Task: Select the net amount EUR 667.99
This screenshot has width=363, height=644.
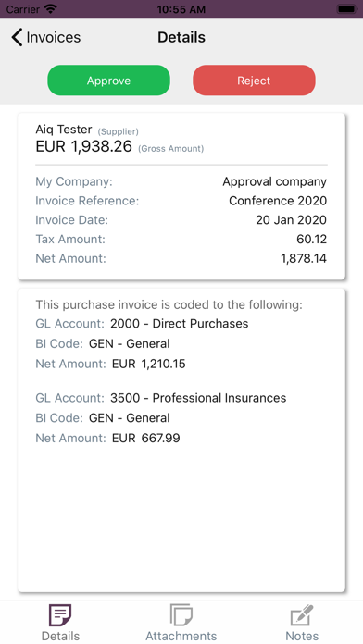Action: (x=146, y=438)
